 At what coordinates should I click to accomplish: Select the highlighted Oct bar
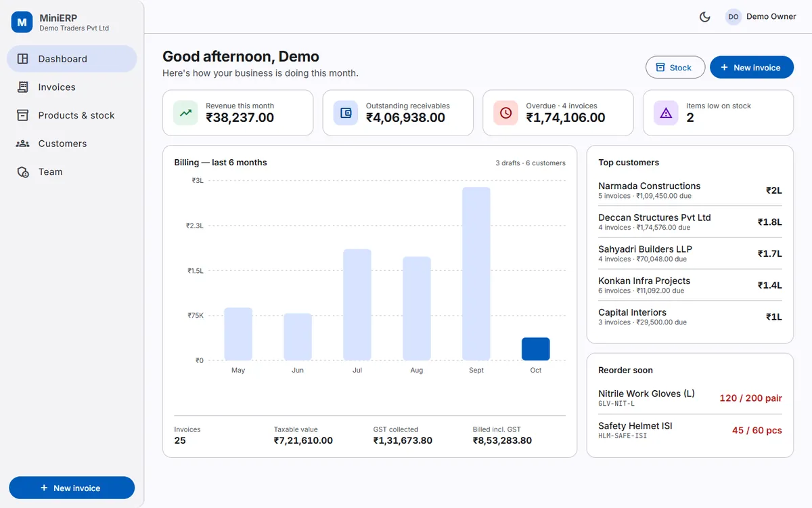click(x=536, y=349)
